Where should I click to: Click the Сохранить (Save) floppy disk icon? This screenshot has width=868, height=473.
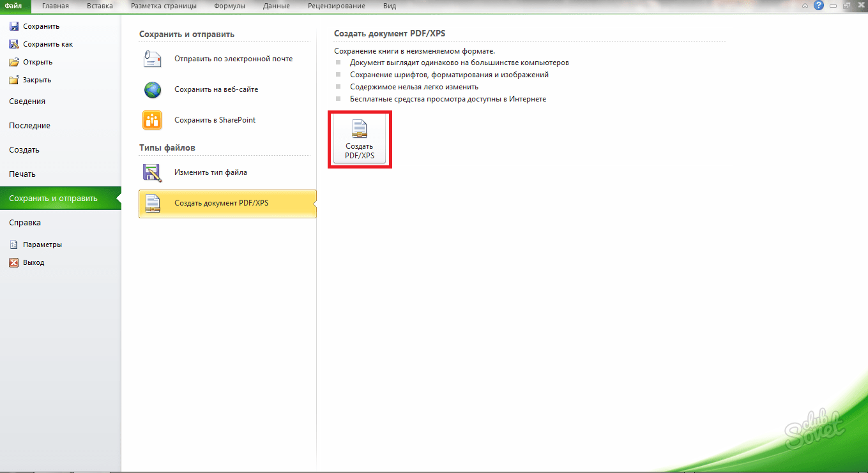click(14, 26)
